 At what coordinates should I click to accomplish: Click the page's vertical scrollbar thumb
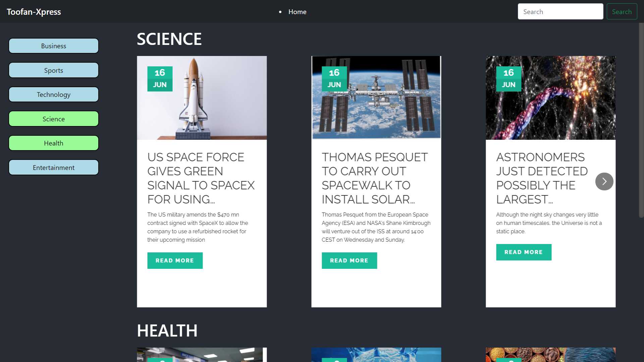pyautogui.click(x=641, y=121)
